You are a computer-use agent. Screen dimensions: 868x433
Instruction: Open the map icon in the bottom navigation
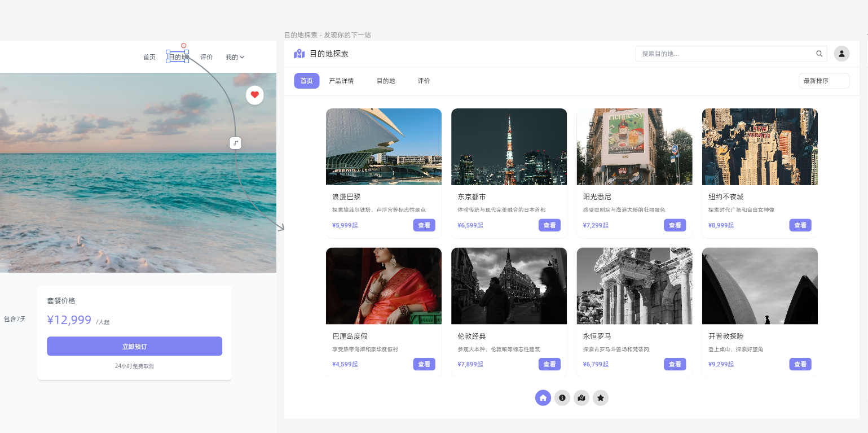[581, 398]
